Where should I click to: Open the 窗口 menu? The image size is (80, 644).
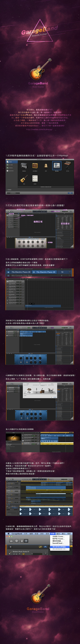click(63, 534)
